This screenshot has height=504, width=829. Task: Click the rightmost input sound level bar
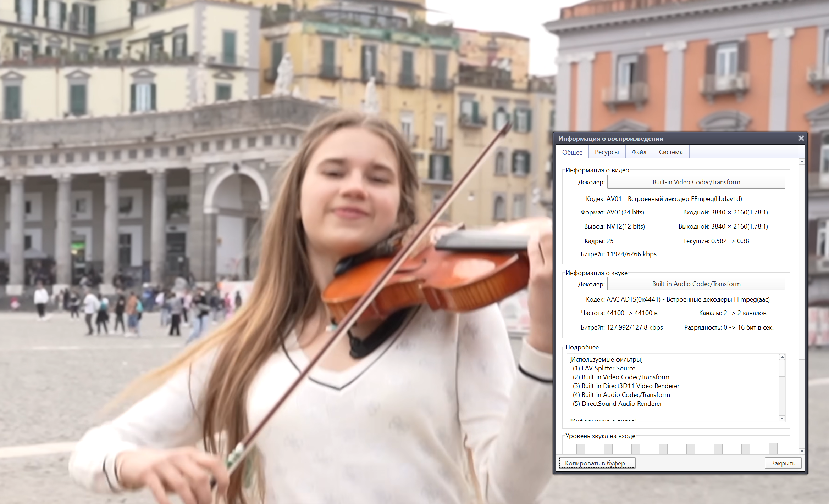[773, 449]
